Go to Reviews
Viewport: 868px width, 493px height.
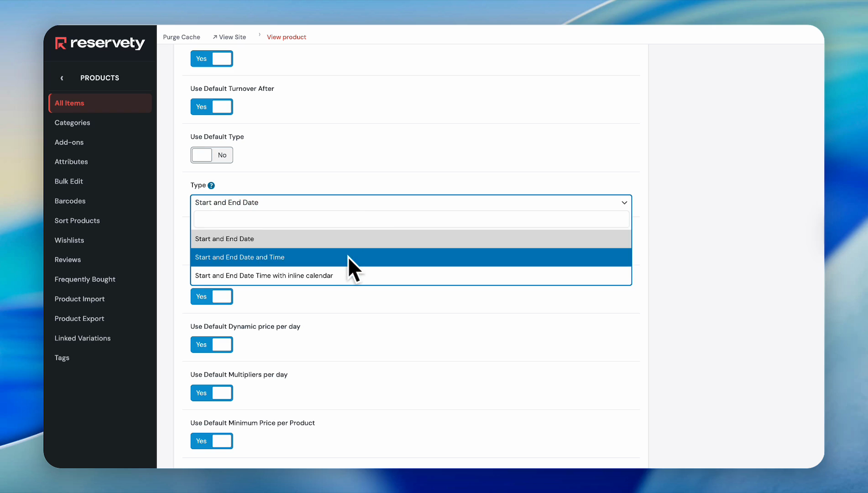tap(68, 260)
